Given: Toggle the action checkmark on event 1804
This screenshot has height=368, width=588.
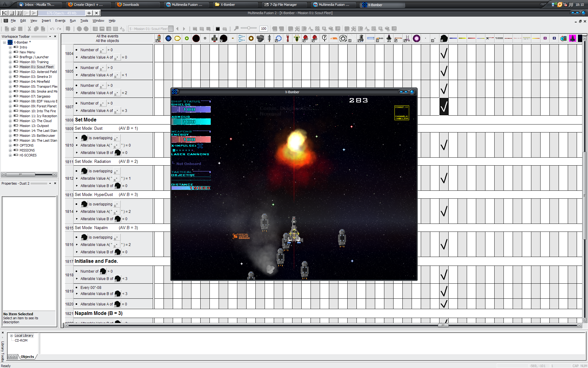Looking at the screenshot, I should pyautogui.click(x=444, y=53).
